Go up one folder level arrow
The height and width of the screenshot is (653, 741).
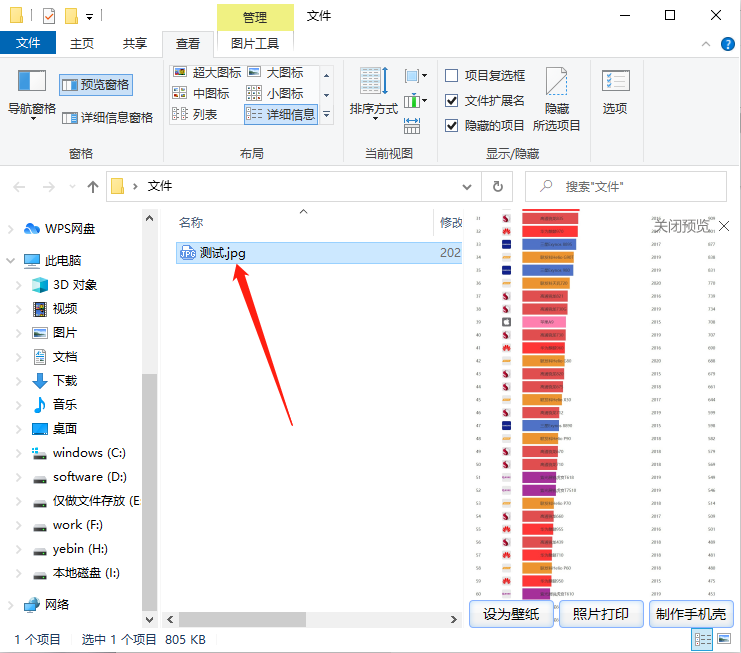tap(93, 187)
